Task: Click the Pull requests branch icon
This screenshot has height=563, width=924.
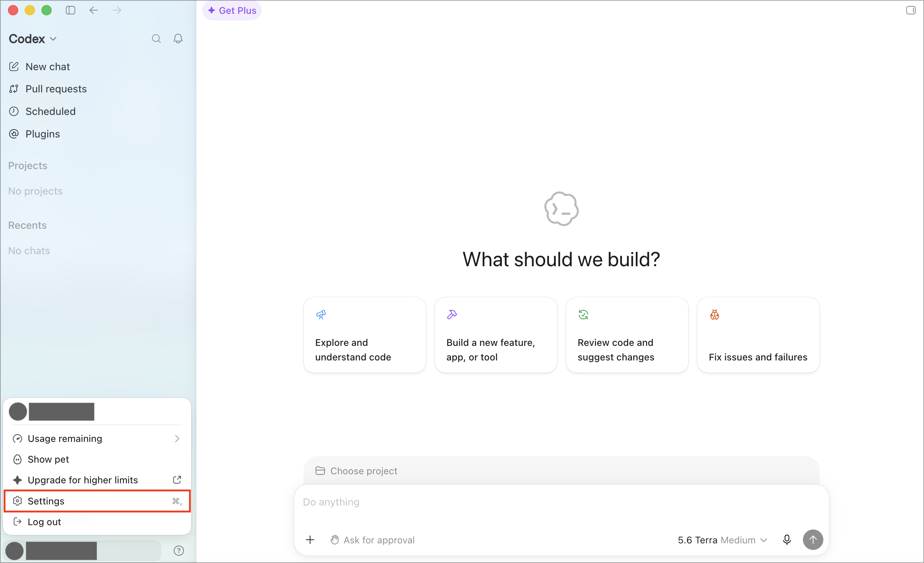Action: [x=14, y=89]
